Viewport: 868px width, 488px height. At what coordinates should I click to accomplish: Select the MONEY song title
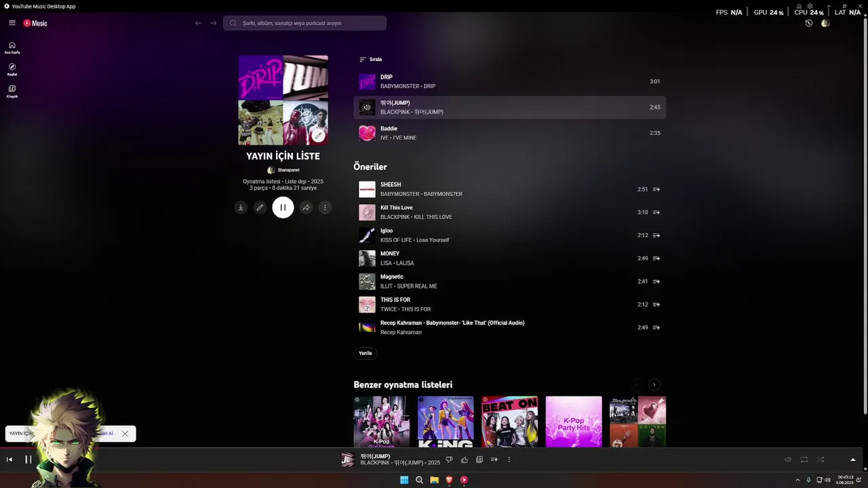coord(390,253)
